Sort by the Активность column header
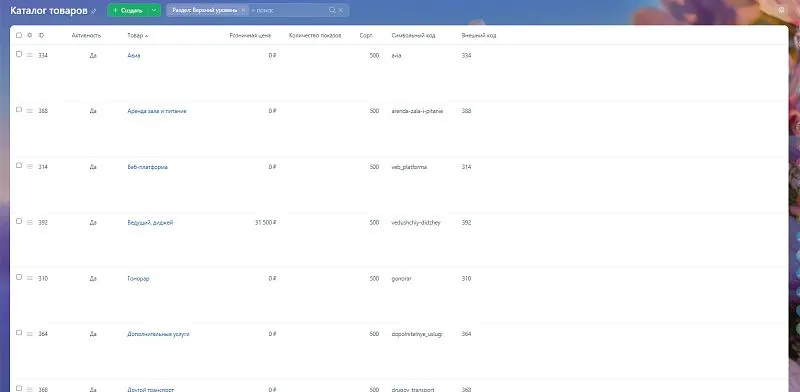Screen dimensions: 800x392 [86, 36]
